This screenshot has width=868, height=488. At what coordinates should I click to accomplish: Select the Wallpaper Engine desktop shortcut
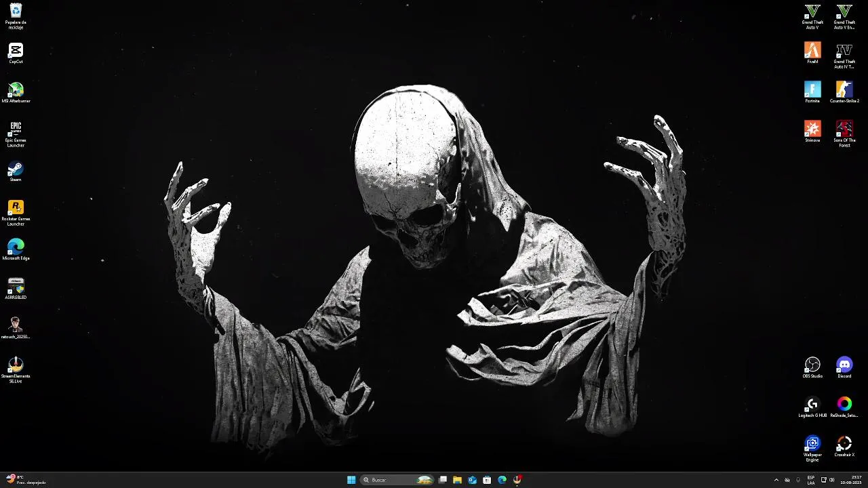(812, 449)
